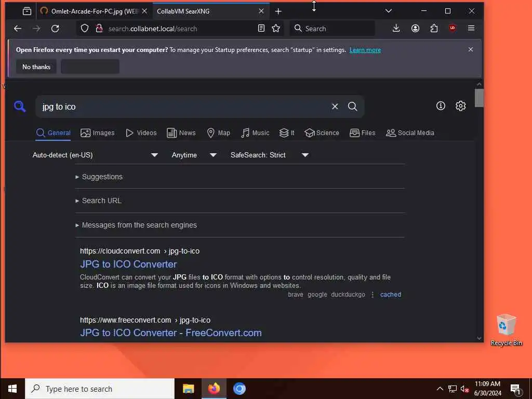Open a new browser tab
The width and height of the screenshot is (532, 399).
278,11
